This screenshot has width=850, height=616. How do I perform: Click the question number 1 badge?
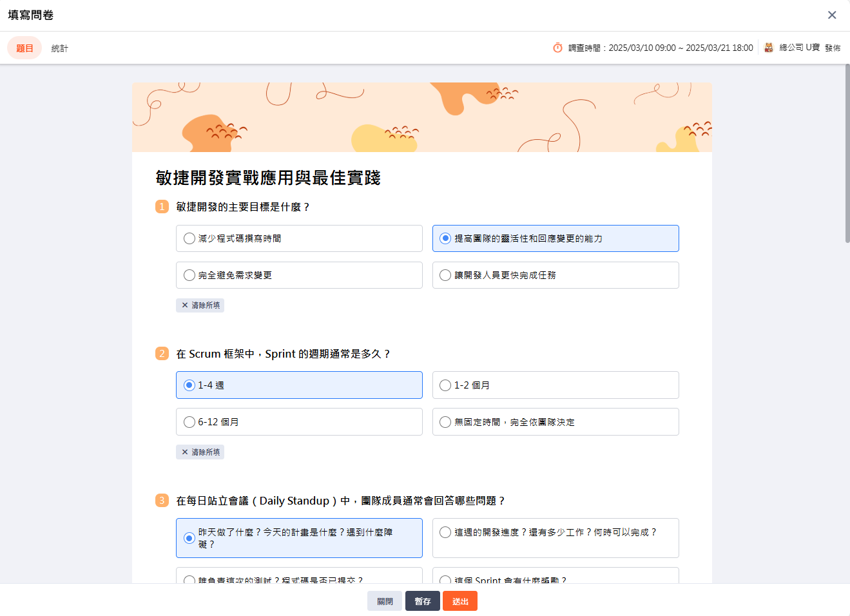click(162, 207)
